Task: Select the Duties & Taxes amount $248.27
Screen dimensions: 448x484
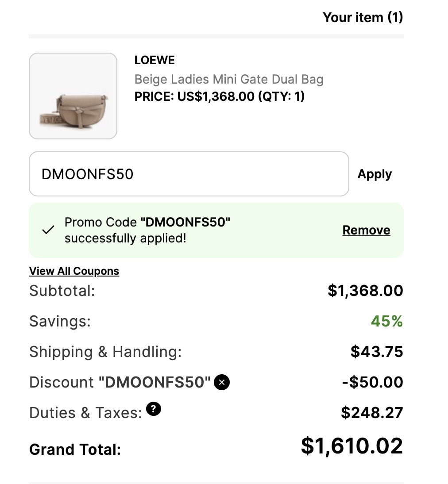Action: [372, 413]
